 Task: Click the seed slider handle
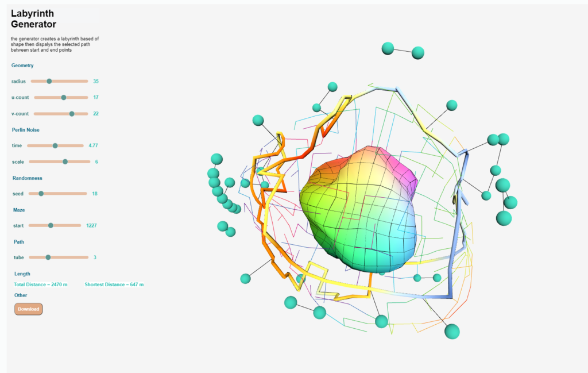(x=41, y=194)
